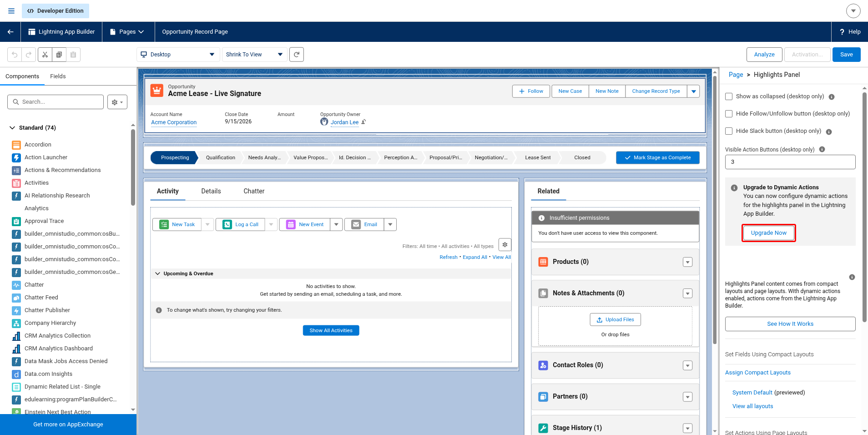Image resolution: width=868 pixels, height=435 pixels.
Task: Expand the Contact Roles dropdown arrow
Action: coord(688,365)
